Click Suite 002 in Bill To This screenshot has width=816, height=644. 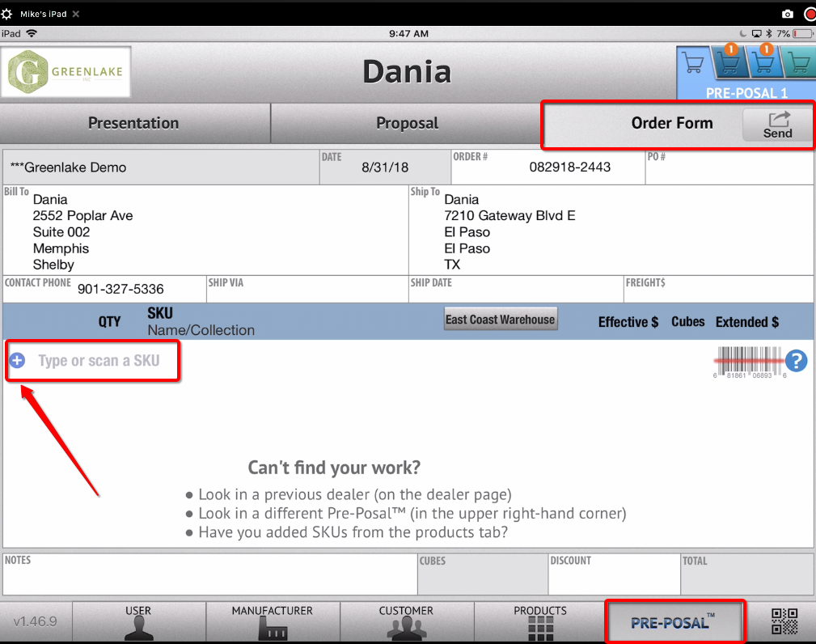61,232
